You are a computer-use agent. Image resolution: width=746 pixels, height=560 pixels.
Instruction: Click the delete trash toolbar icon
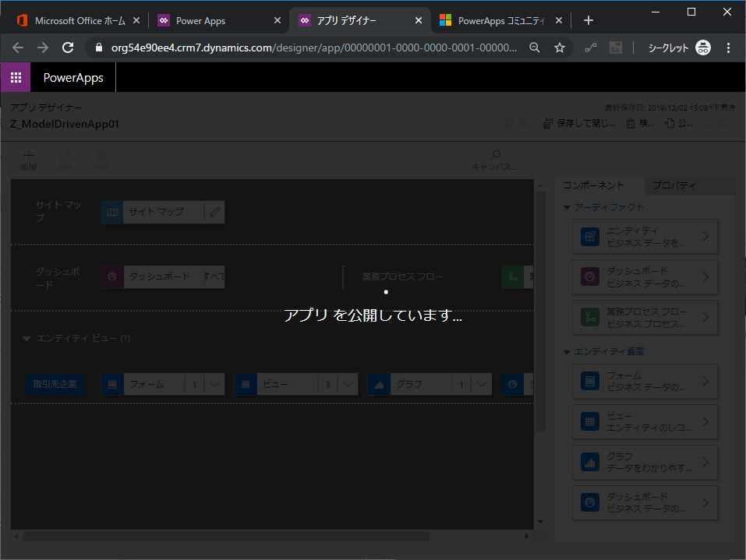point(102,156)
